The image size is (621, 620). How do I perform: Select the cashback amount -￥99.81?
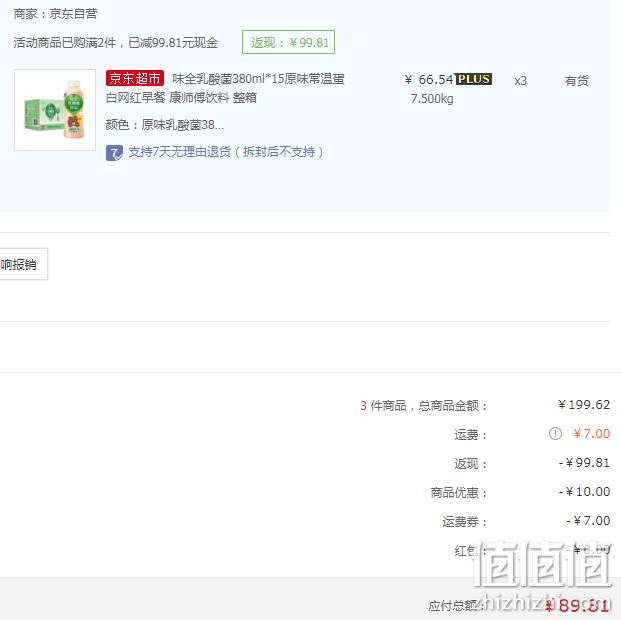coord(584,463)
